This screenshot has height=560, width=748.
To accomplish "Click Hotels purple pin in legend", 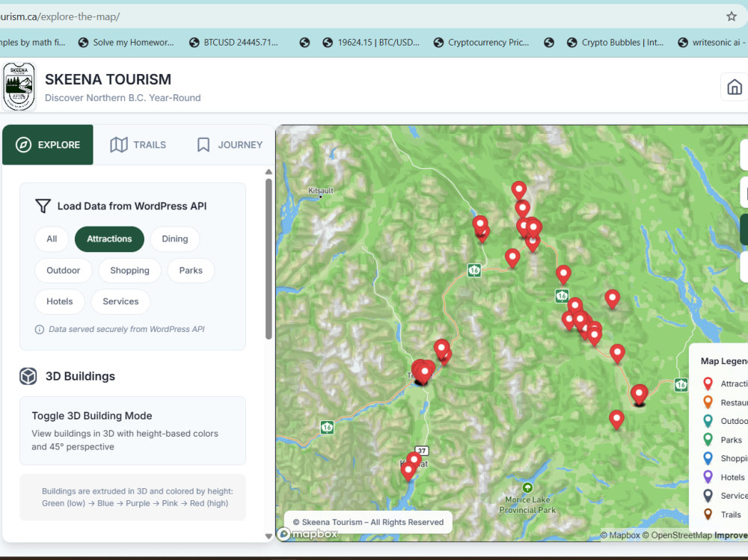I will point(708,476).
